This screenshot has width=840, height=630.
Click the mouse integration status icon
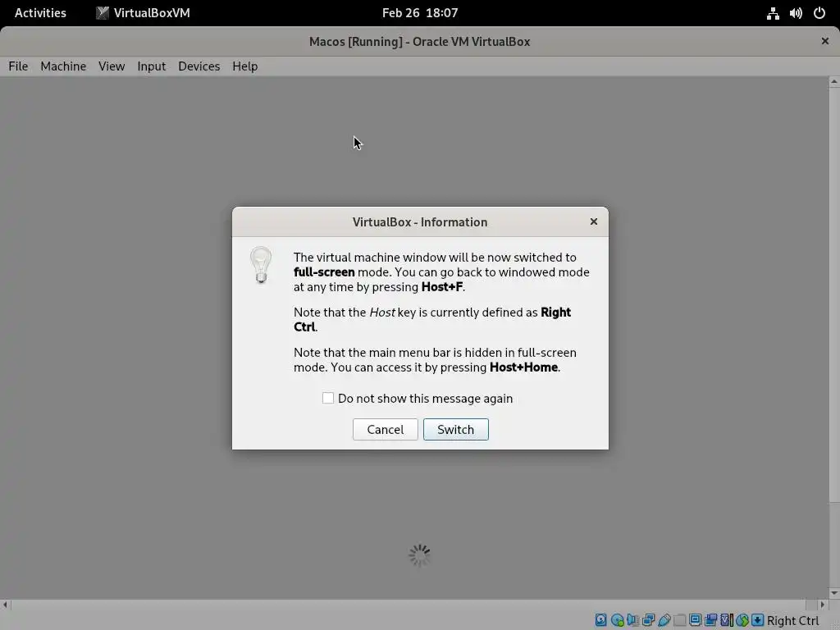pos(742,620)
